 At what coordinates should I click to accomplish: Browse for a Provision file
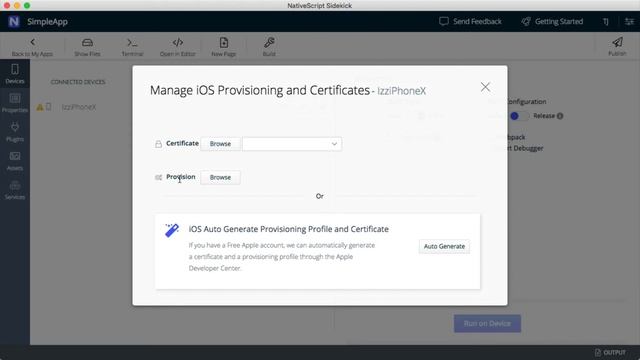click(x=220, y=177)
